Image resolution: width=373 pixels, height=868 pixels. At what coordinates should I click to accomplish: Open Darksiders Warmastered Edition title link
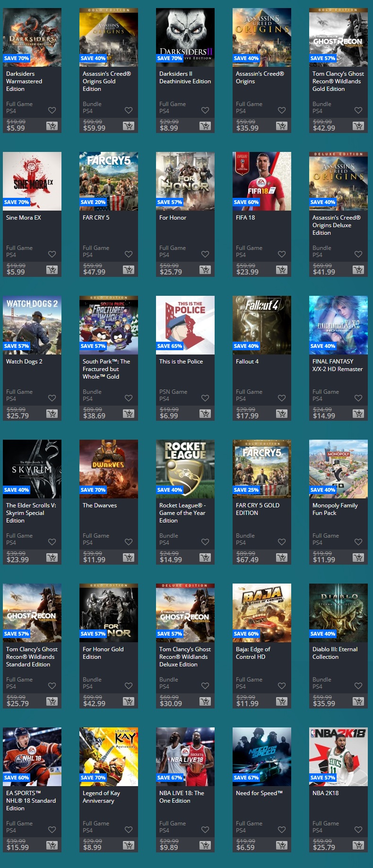pos(24,81)
